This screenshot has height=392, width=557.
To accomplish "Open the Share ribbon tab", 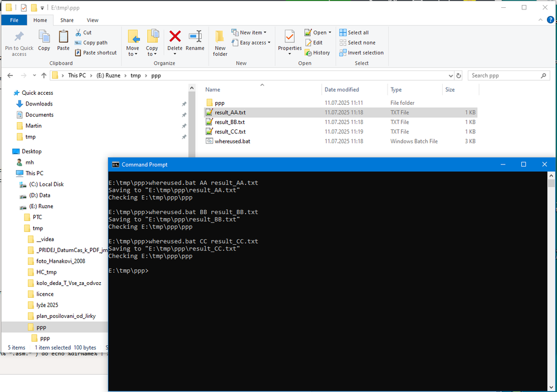I will (67, 20).
